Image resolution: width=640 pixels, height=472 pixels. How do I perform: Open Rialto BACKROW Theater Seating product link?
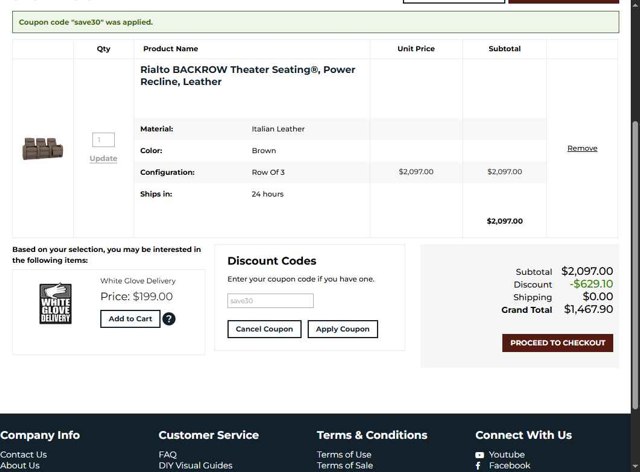(248, 76)
